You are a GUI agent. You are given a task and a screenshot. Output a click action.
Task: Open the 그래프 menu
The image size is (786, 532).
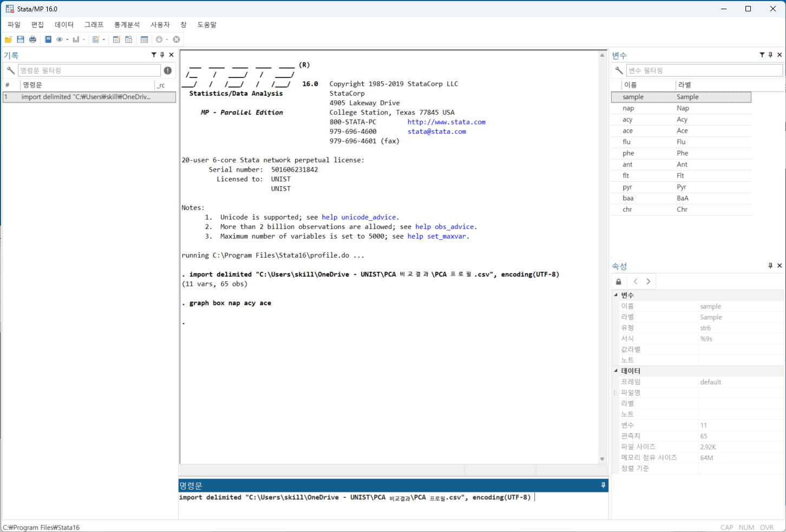(94, 24)
